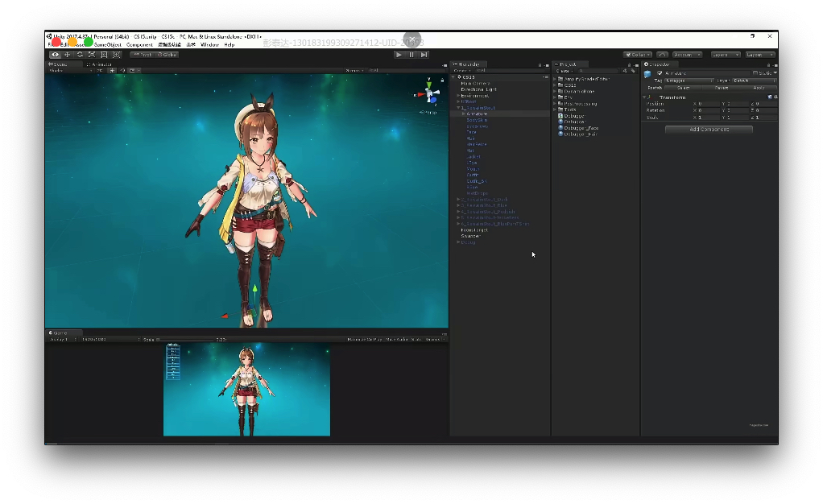Viewport: 823px width, 504px height.
Task: Click the AmplifyShaderEditor folder icon
Action: 560,79
